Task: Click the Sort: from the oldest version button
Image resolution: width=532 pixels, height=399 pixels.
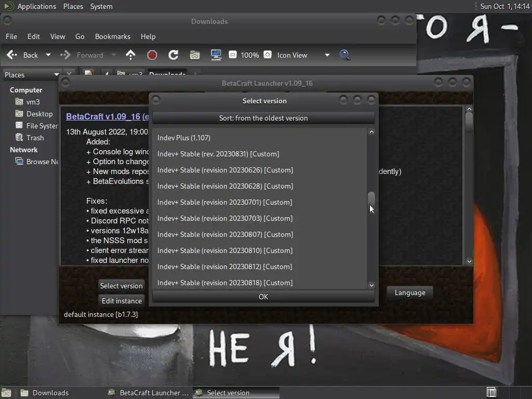Action: pyautogui.click(x=263, y=118)
